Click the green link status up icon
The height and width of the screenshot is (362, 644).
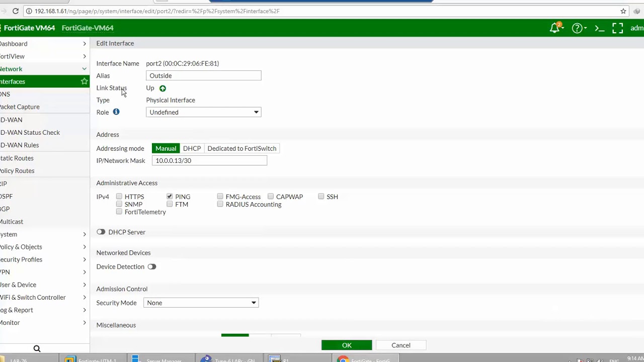click(163, 88)
